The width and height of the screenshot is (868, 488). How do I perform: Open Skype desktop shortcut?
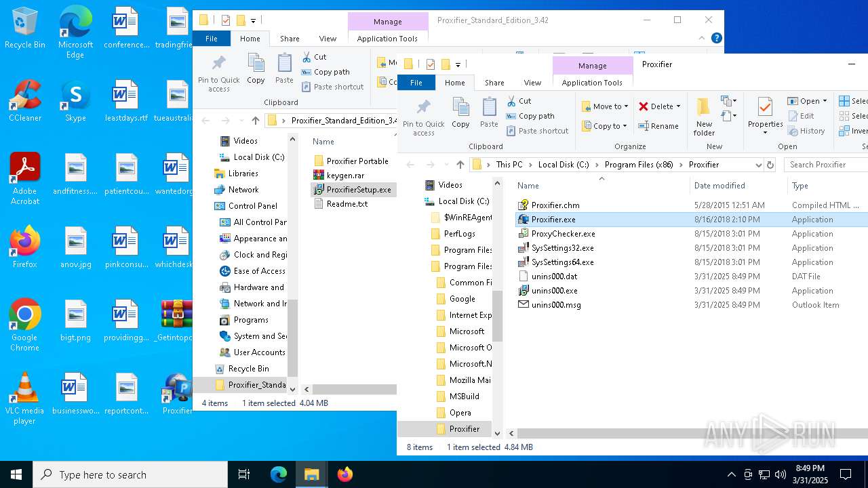75,100
